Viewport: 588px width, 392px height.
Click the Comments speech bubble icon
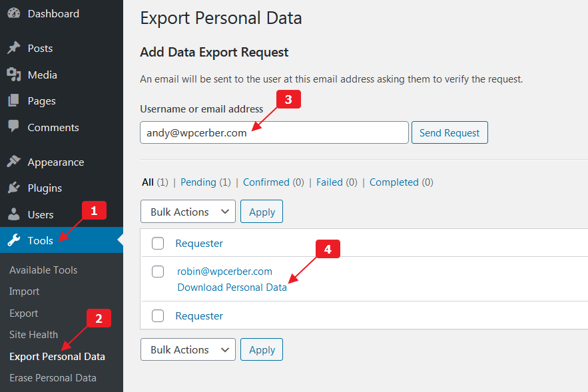14,126
